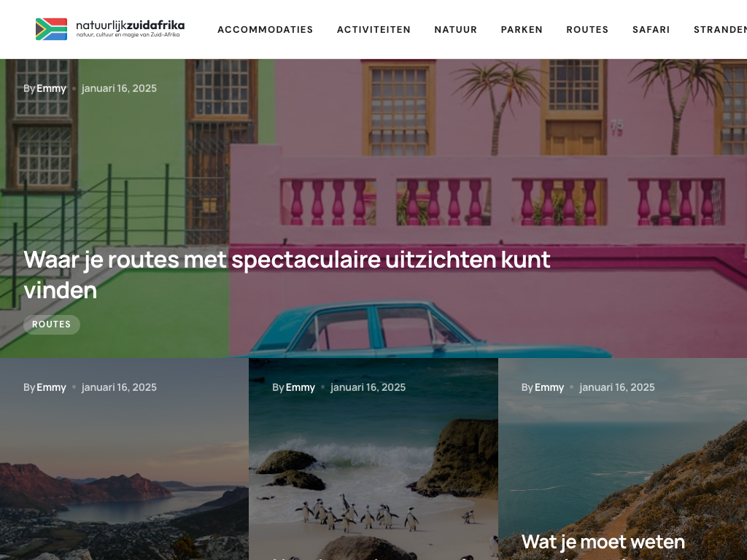Open the Stranden menu item

click(x=720, y=29)
